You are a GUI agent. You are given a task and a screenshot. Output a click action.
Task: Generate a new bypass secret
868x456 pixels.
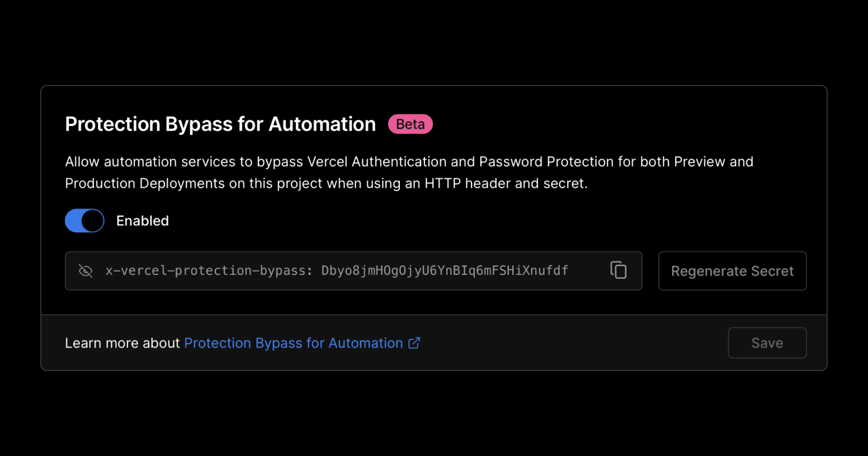click(x=732, y=270)
